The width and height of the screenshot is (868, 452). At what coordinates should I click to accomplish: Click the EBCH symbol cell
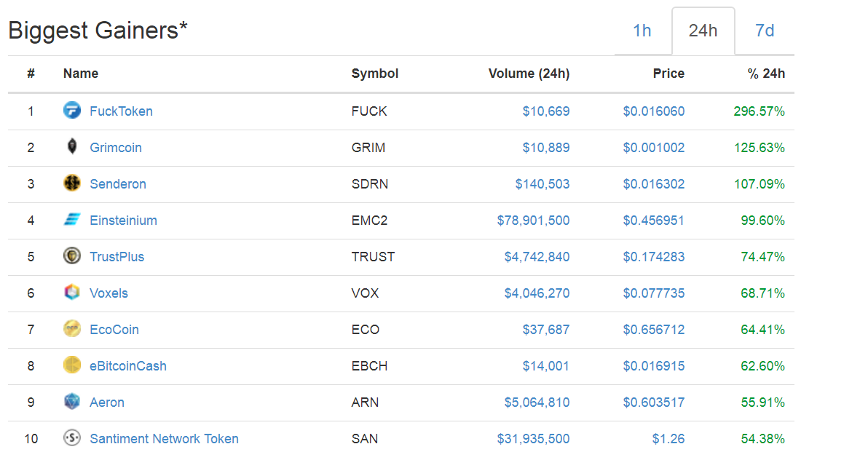tap(369, 366)
